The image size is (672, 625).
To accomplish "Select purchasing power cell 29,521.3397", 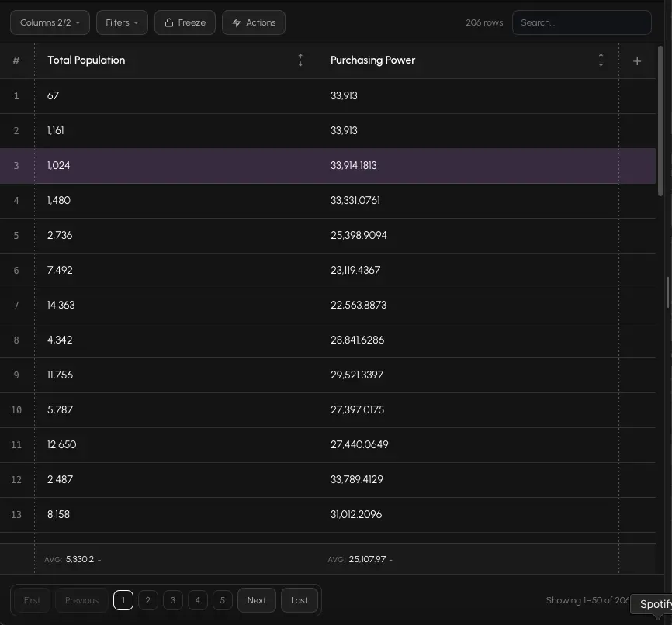I will coord(357,375).
